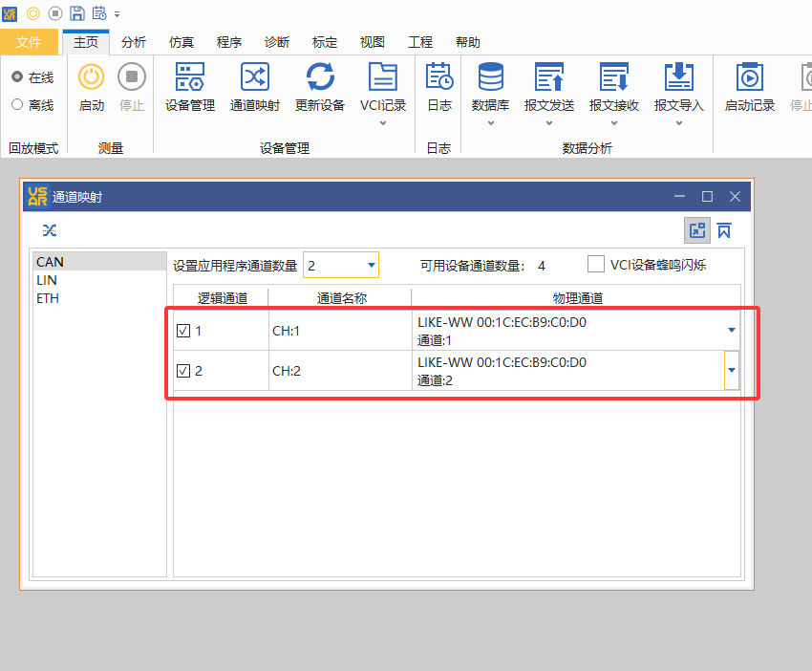Uncheck logical channel 1 checkbox
This screenshot has height=671, width=812.
184,331
